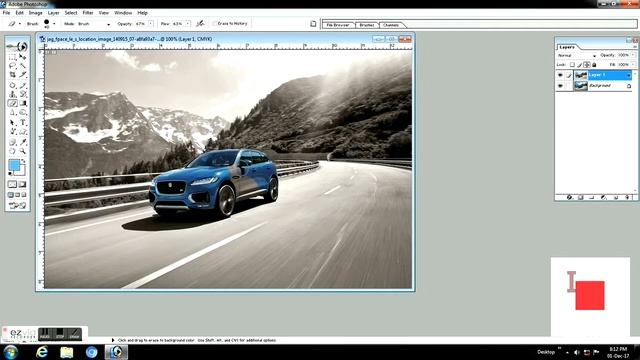Click Jump to ImageReady icon
This screenshot has width=640, height=360.
[17, 205]
